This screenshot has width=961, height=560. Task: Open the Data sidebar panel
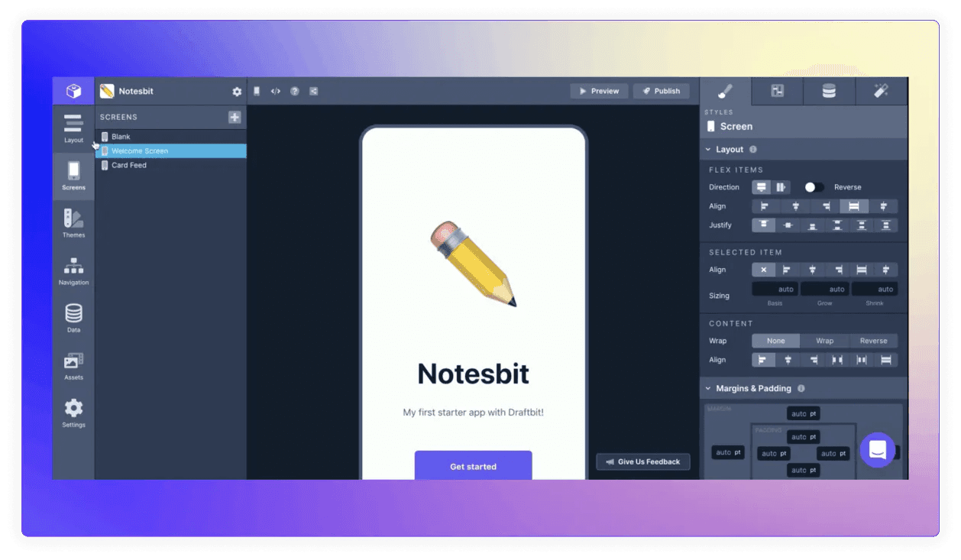click(73, 319)
